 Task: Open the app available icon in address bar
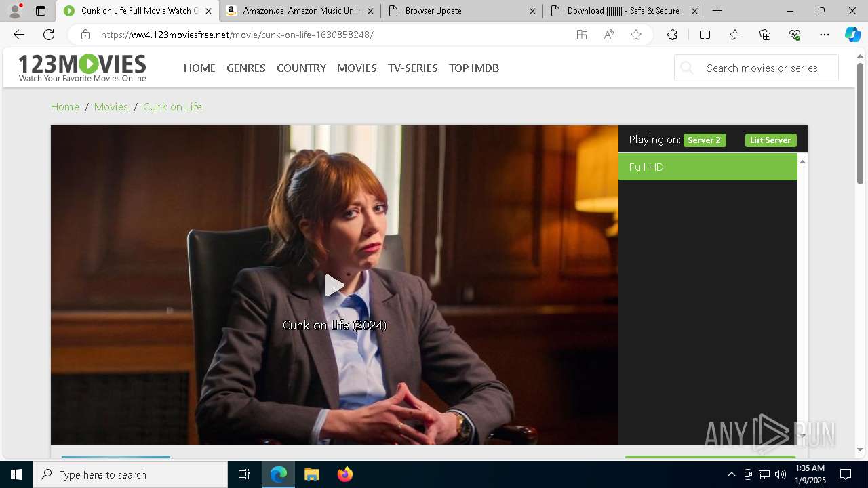coord(582,35)
